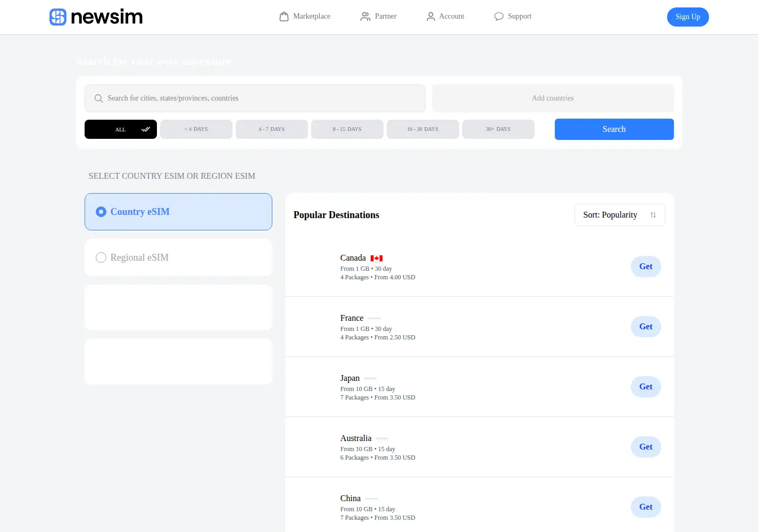Click the Canada destination name
Image resolution: width=766 pixels, height=532 pixels.
tap(353, 258)
